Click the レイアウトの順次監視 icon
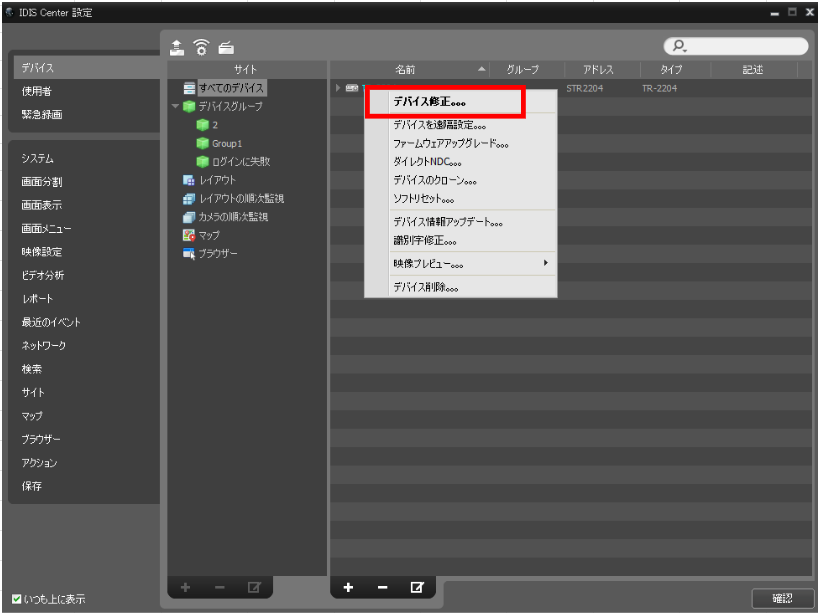 click(189, 198)
